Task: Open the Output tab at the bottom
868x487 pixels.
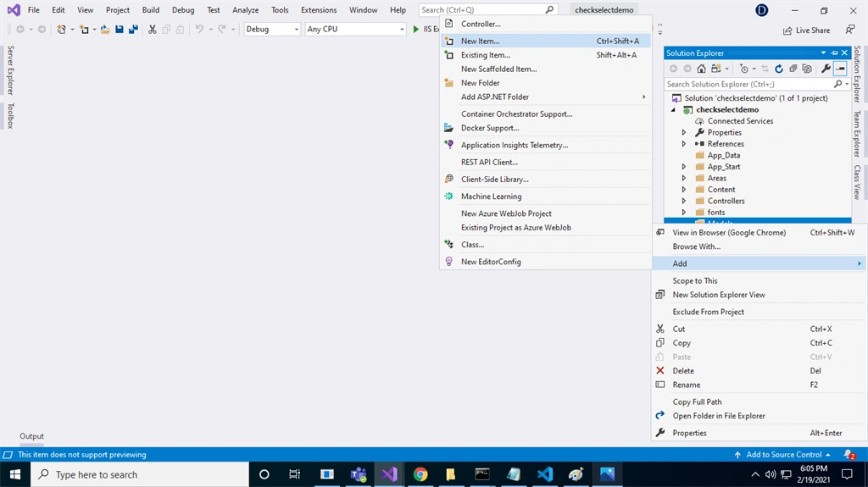Action: click(31, 436)
